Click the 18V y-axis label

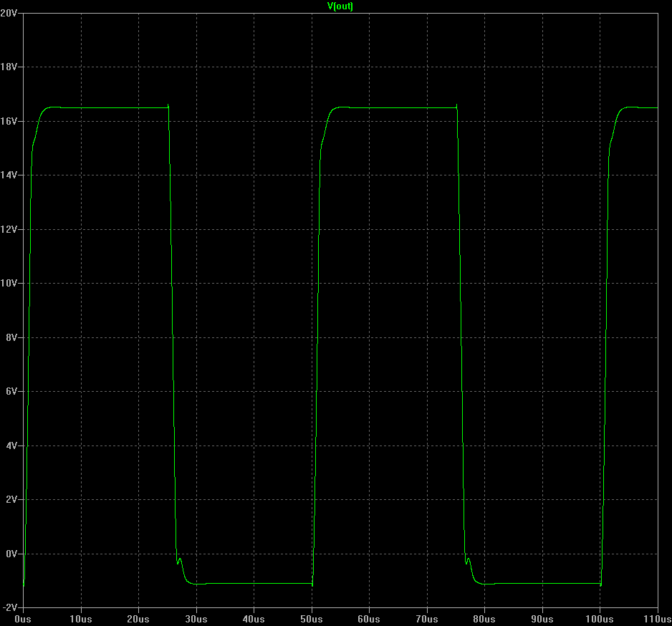[x=9, y=67]
